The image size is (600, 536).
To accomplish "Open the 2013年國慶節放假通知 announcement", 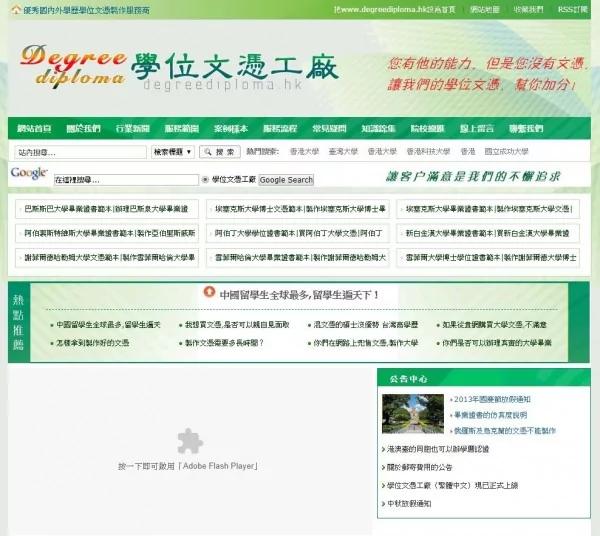I will click(492, 399).
